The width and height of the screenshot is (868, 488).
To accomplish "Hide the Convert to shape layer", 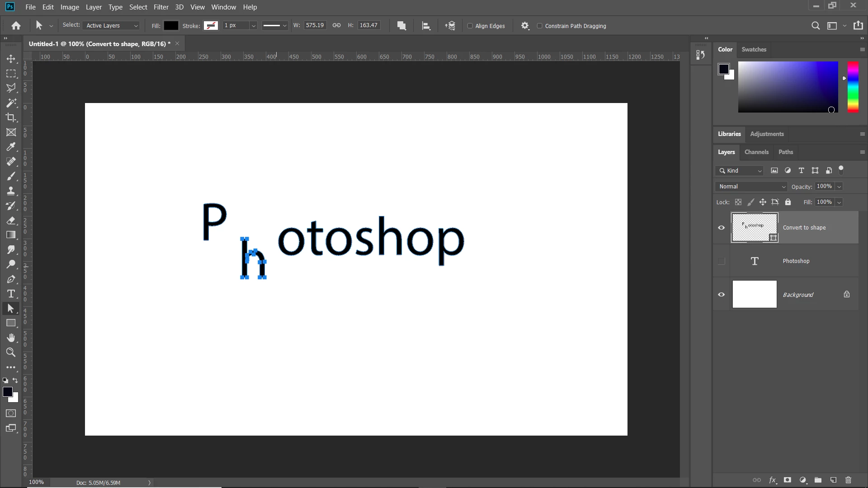I will [x=722, y=228].
